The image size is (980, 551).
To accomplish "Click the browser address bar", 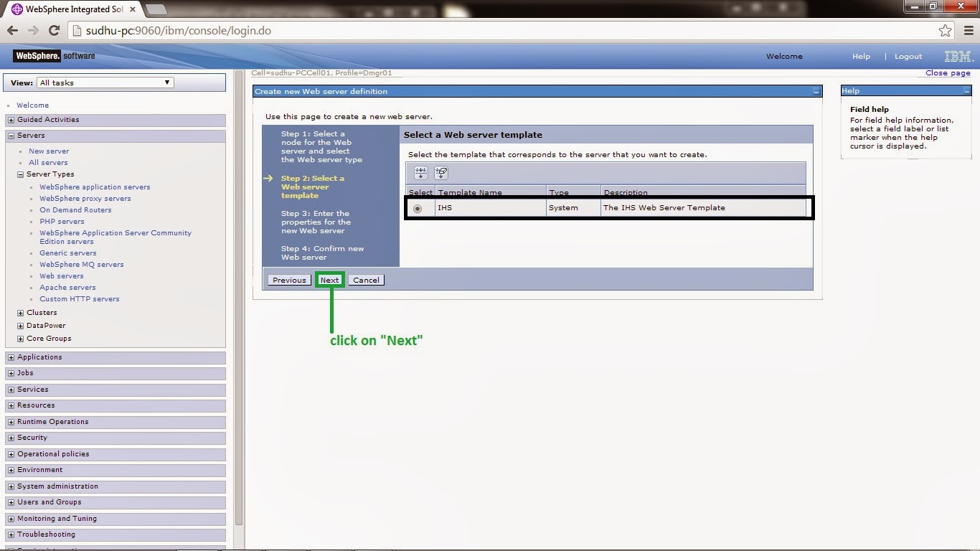I will pyautogui.click(x=502, y=31).
